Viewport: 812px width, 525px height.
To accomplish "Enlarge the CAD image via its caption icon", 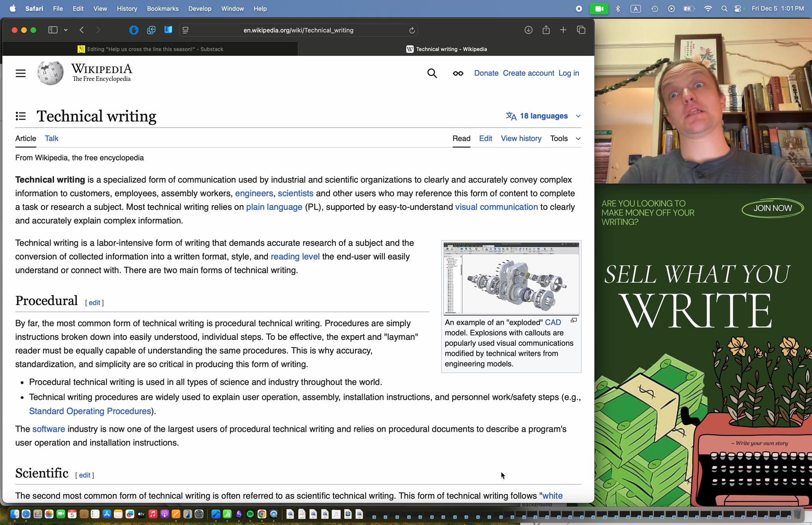I will click(574, 320).
